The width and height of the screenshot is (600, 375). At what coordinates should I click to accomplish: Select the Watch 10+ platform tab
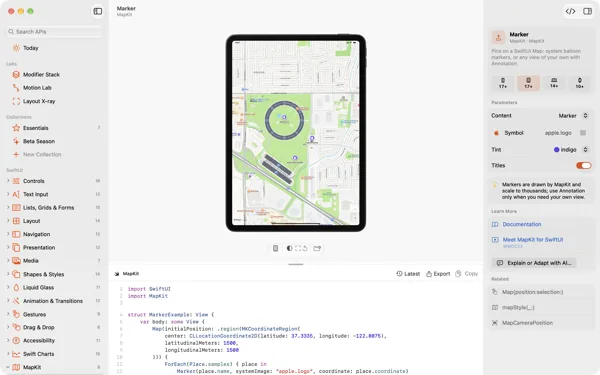pos(580,83)
